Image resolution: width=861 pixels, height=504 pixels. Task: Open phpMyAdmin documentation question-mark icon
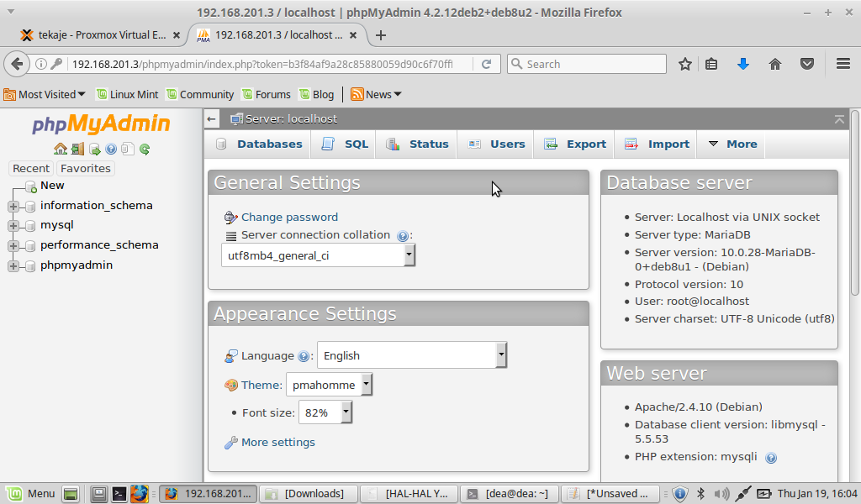(111, 150)
